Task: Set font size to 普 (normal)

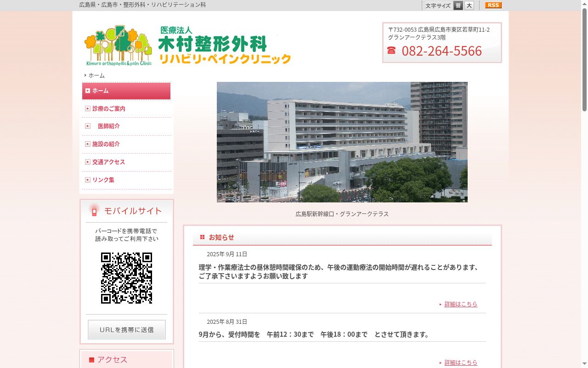Action: coord(458,6)
